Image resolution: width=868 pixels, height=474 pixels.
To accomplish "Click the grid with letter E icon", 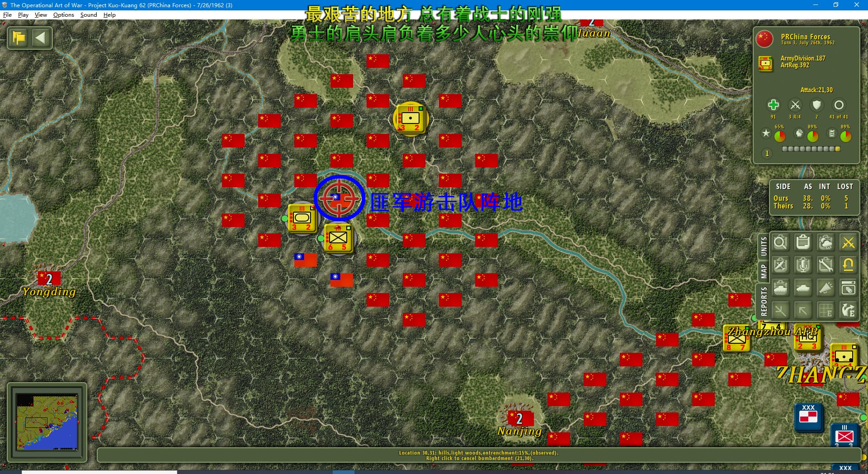I will (x=826, y=310).
